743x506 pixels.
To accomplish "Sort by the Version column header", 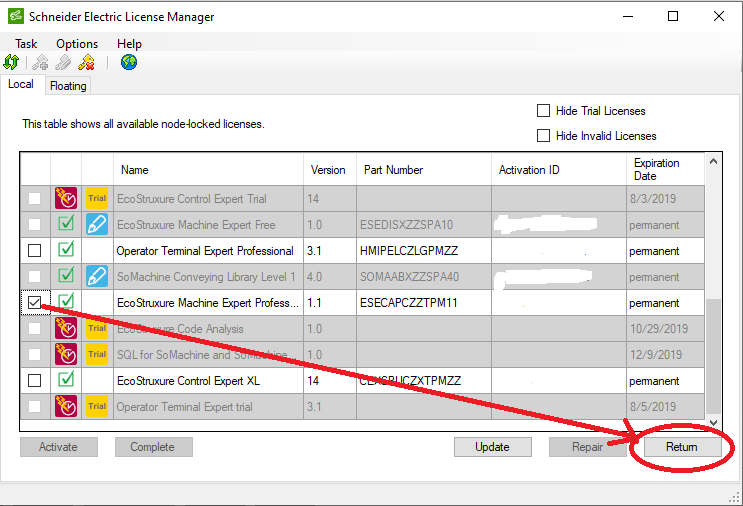I will pos(330,169).
